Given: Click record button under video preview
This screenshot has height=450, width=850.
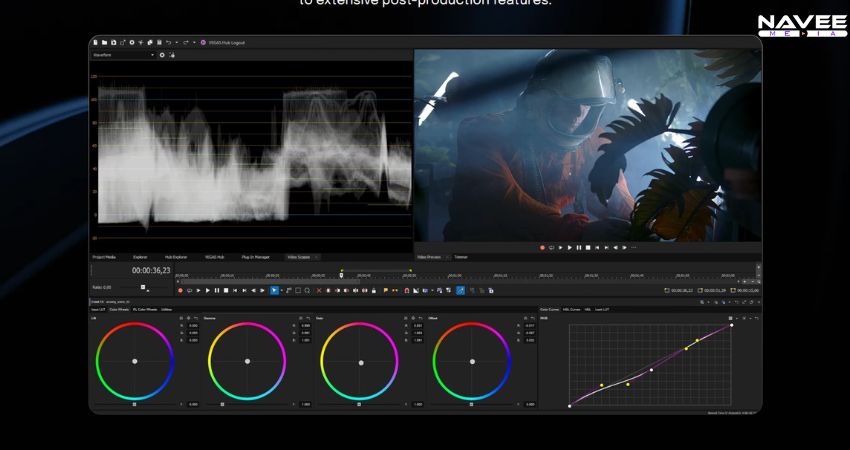Looking at the screenshot, I should click(542, 248).
